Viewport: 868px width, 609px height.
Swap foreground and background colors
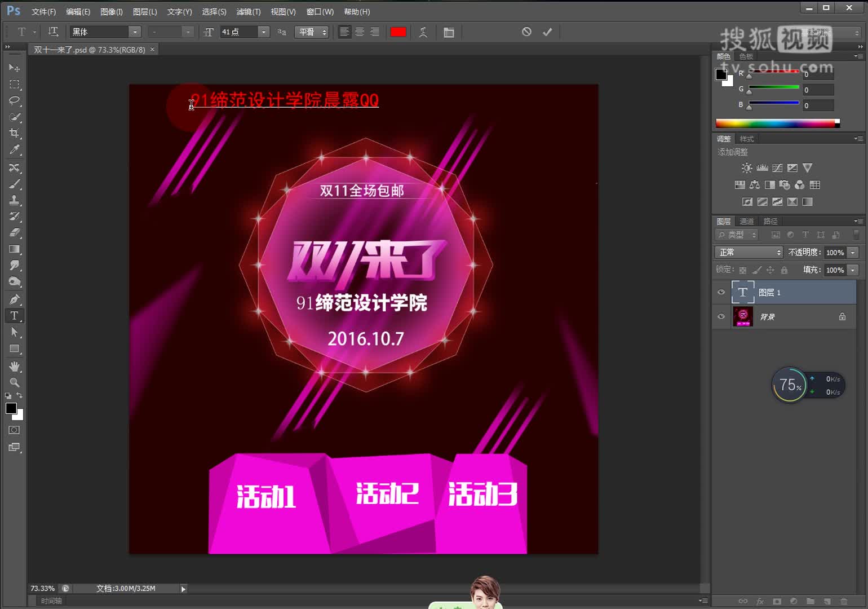19,396
